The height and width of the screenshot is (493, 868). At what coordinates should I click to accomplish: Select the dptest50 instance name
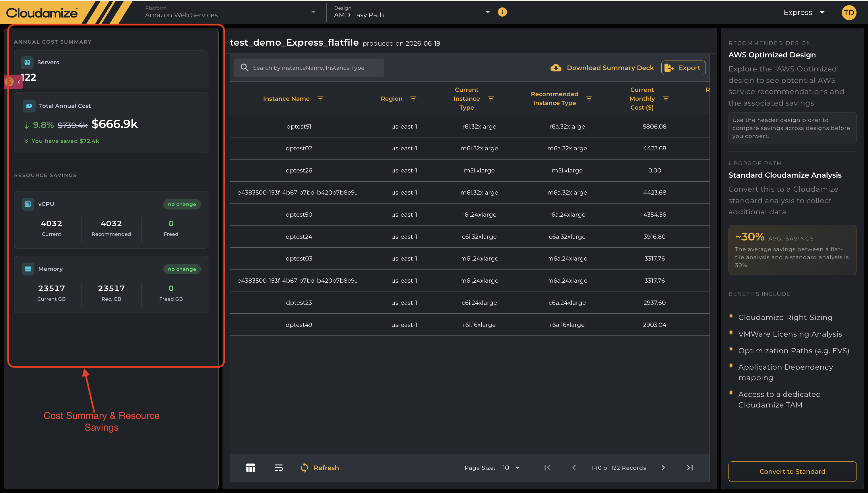[x=299, y=214]
